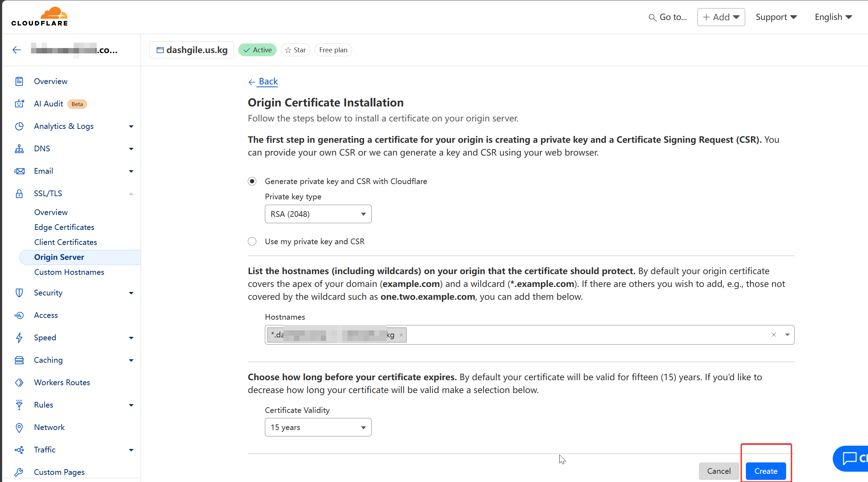Open the Private key type RSA dropdown
The image size is (868, 482).
pyautogui.click(x=318, y=214)
